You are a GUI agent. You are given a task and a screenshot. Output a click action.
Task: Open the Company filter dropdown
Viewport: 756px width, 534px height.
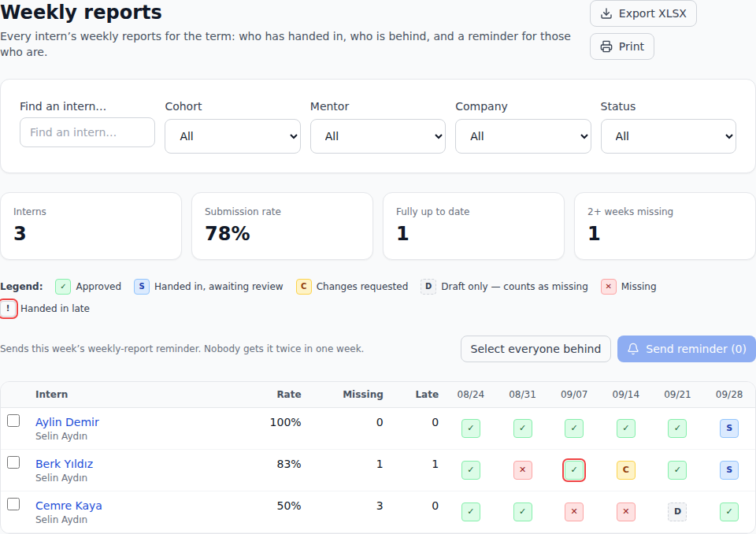click(x=523, y=136)
